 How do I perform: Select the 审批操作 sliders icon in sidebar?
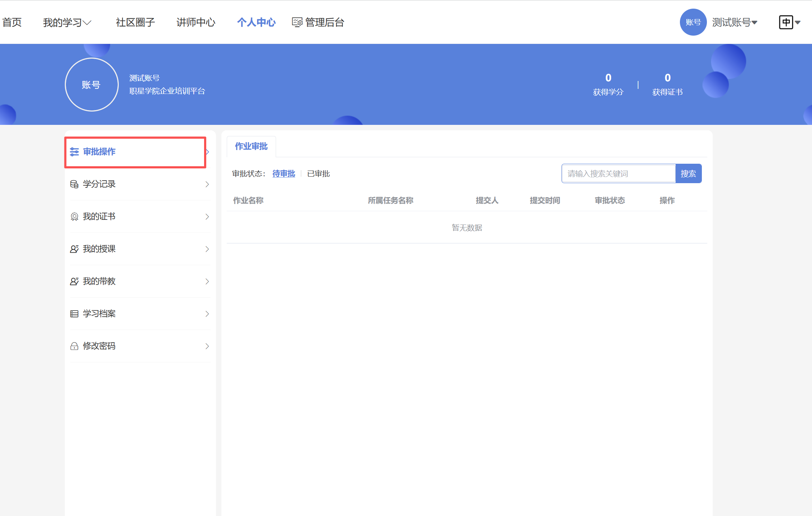[x=75, y=152]
